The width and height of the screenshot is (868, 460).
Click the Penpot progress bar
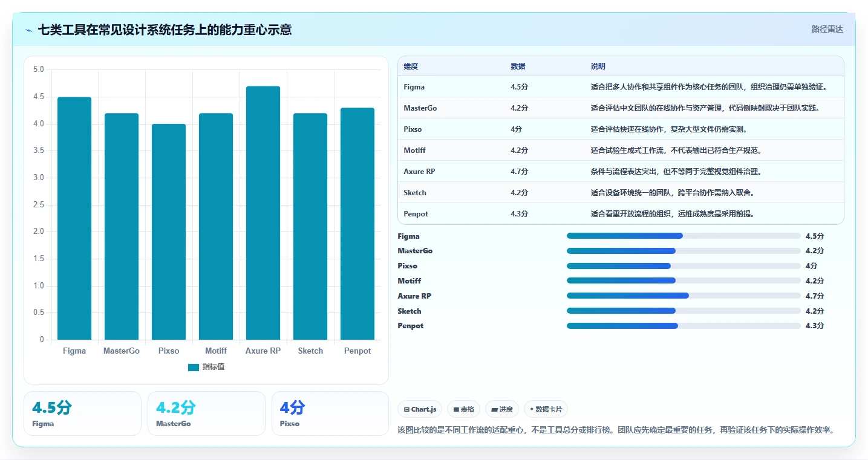click(684, 326)
